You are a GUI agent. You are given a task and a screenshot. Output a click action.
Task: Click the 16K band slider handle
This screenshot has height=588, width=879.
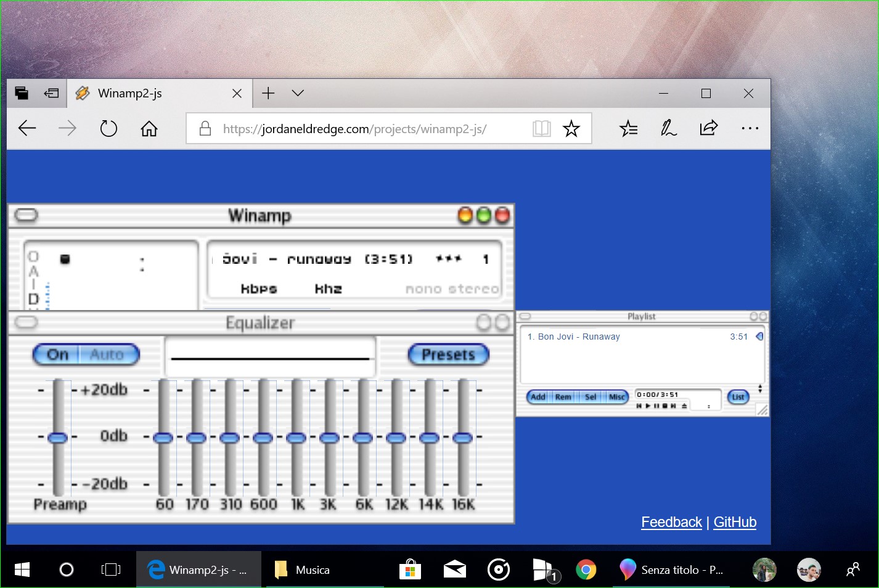463,438
